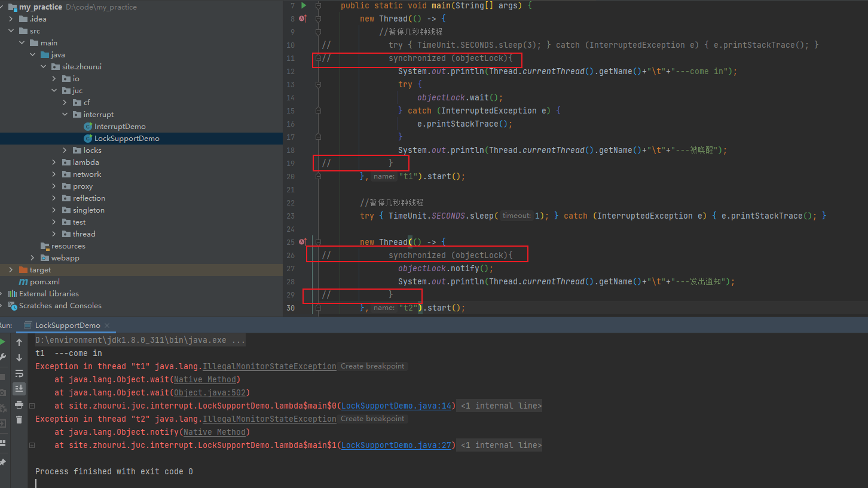Viewport: 868px width, 488px height.
Task: Clear all console output with trash icon
Action: (x=19, y=420)
